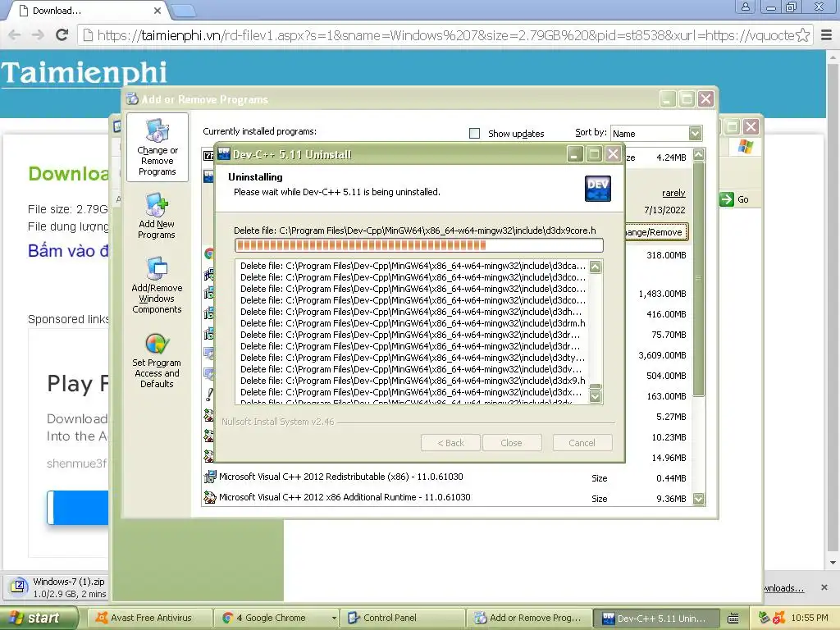This screenshot has width=840, height=630.
Task: Click programs list scroll down arrow
Action: [699, 499]
